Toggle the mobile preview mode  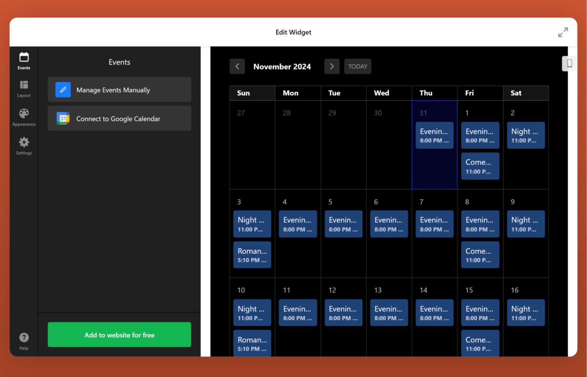point(569,64)
